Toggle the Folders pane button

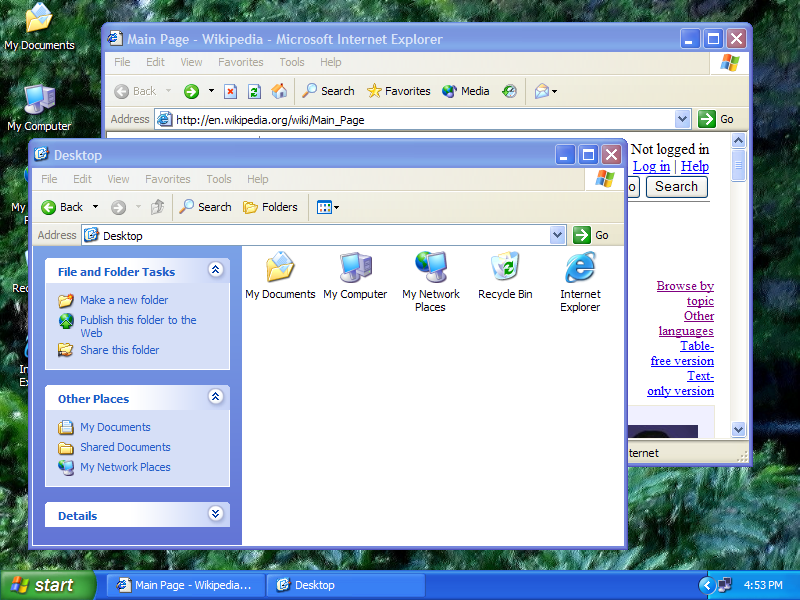coord(270,207)
